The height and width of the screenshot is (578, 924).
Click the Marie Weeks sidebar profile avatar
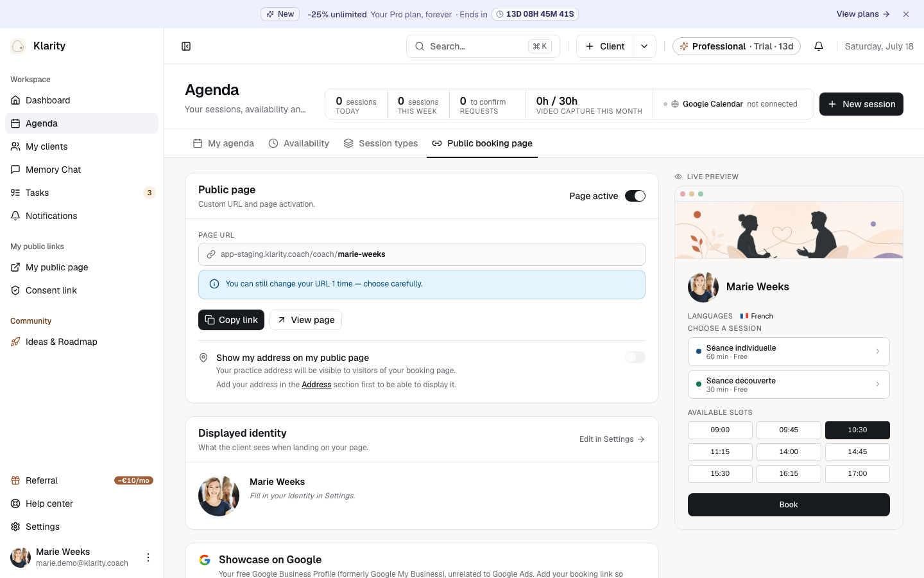[21, 557]
